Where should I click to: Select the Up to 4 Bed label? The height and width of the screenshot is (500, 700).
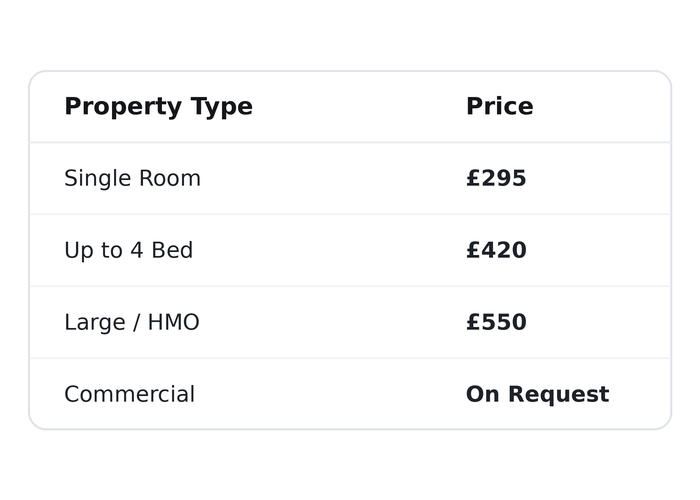(129, 251)
